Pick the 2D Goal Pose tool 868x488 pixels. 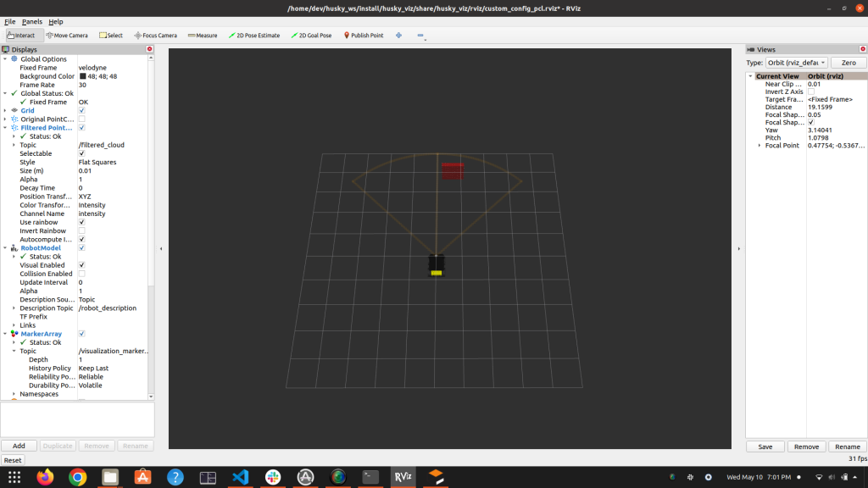coord(314,36)
